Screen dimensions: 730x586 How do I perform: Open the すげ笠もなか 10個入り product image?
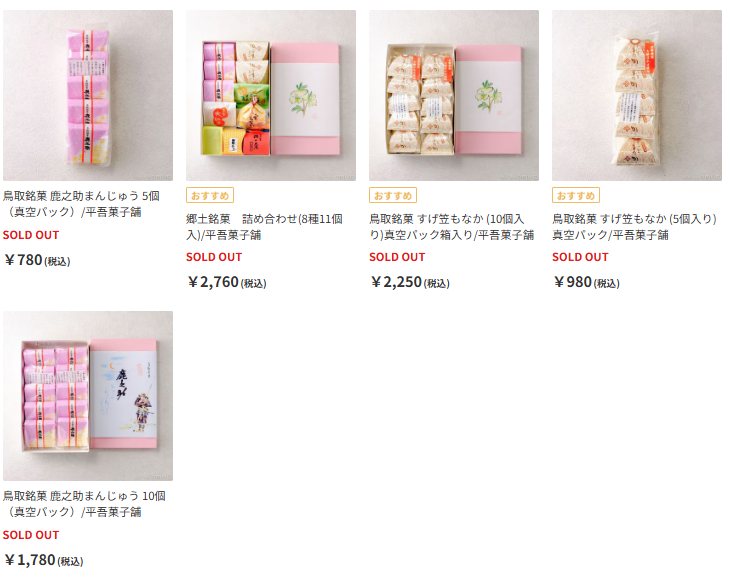[454, 95]
